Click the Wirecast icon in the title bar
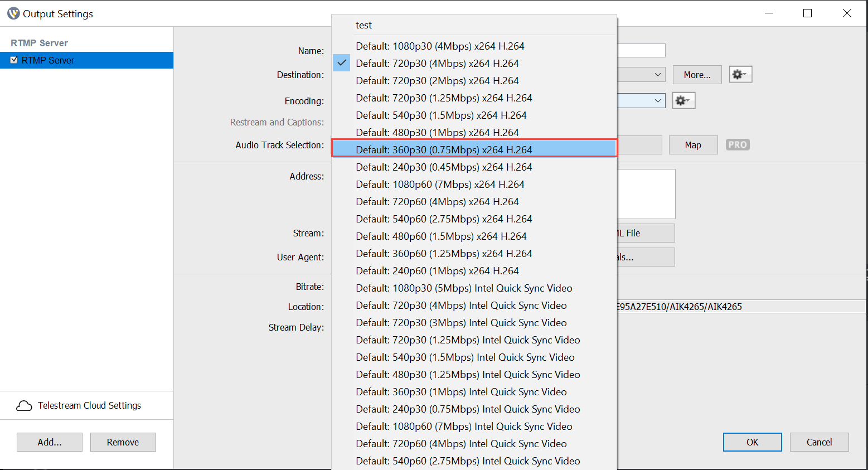 pos(13,13)
